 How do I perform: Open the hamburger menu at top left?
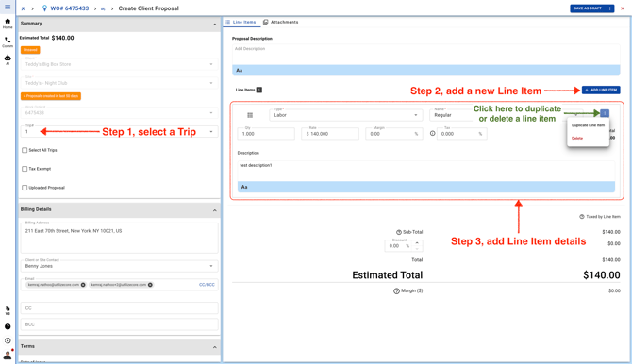(8, 7)
